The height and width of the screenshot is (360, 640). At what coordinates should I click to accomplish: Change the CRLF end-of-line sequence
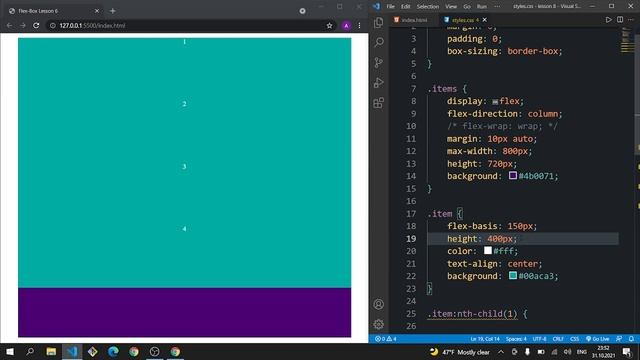pyautogui.click(x=558, y=339)
